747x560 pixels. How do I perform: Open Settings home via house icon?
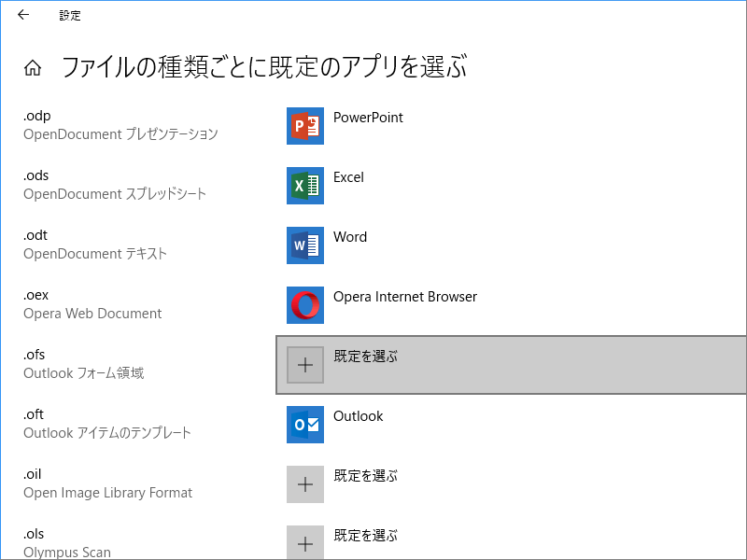pyautogui.click(x=33, y=67)
